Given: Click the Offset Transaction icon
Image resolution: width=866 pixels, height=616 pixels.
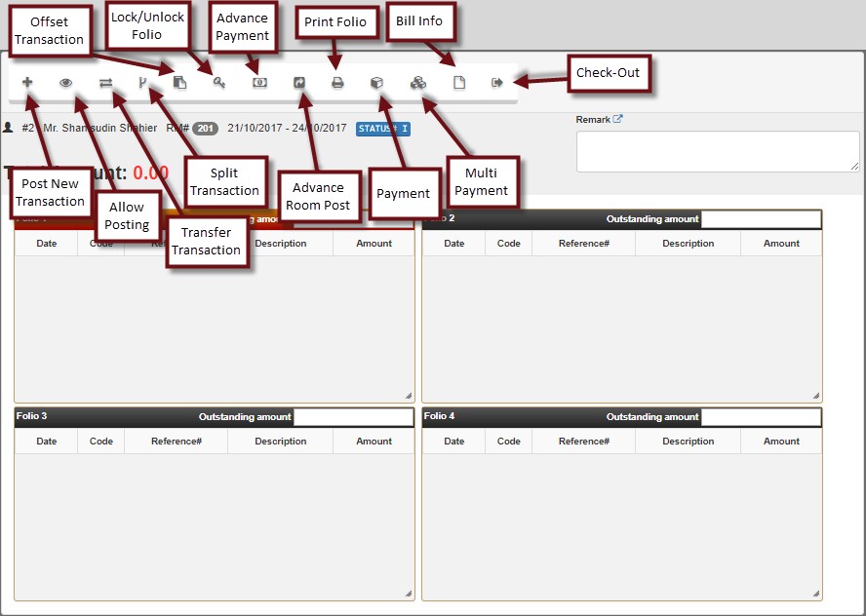Looking at the screenshot, I should pyautogui.click(x=179, y=83).
